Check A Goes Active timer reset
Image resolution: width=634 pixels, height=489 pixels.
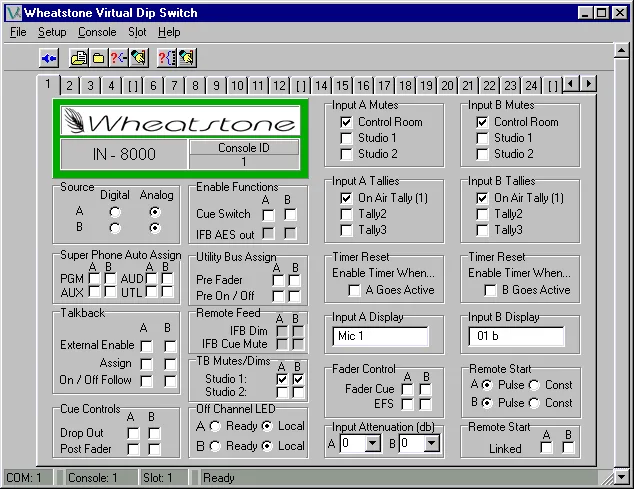tap(354, 290)
